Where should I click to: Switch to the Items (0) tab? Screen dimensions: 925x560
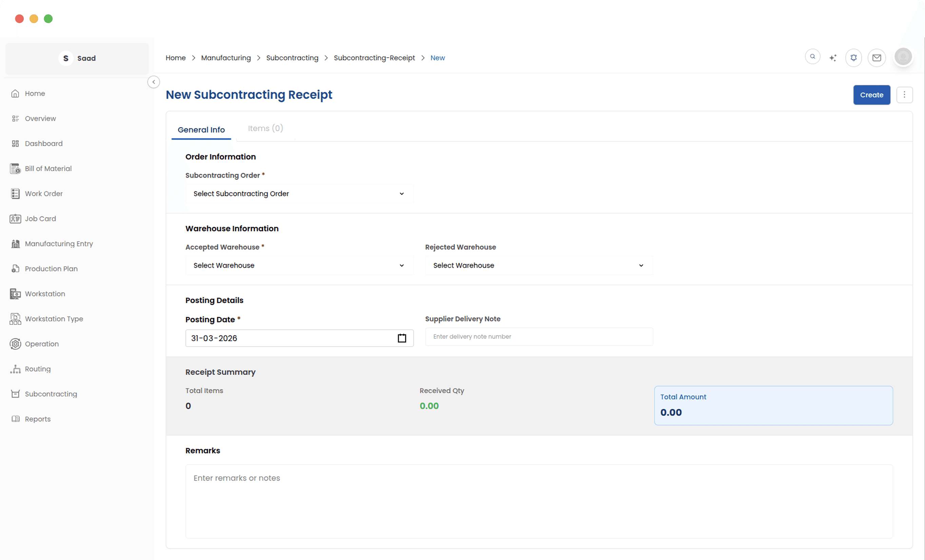click(x=265, y=128)
